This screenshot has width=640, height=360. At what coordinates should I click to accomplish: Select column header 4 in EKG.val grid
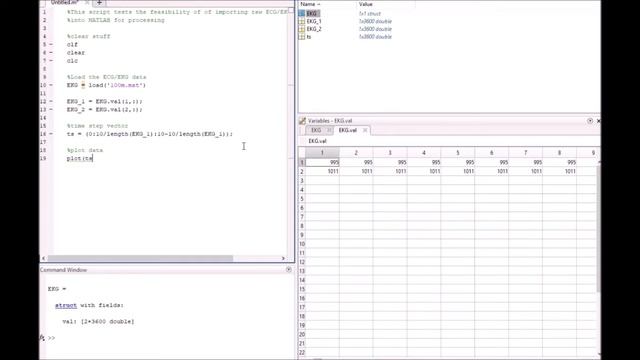[424, 153]
